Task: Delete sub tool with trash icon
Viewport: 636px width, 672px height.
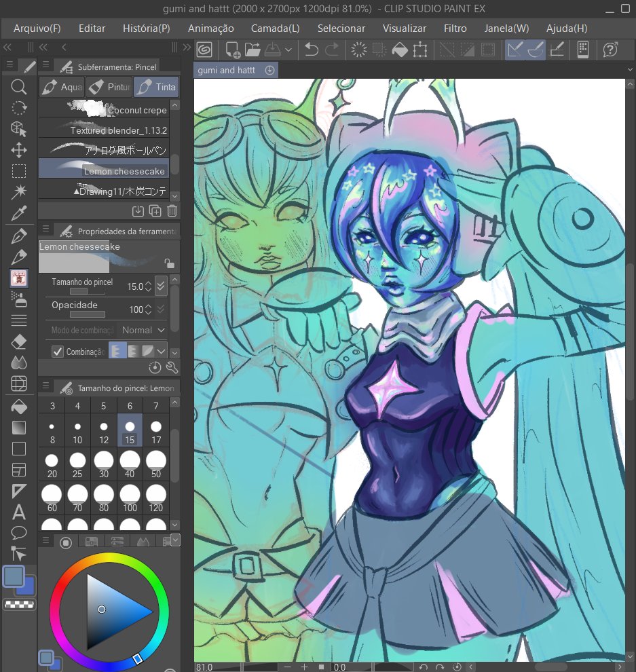Action: 172,210
